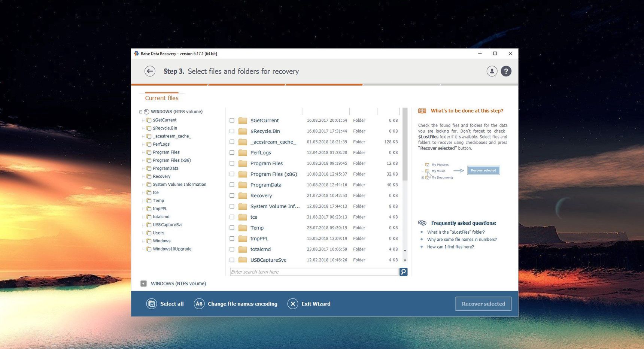Open the user account icon
Viewport: 644px width, 349px height.
[x=492, y=71]
